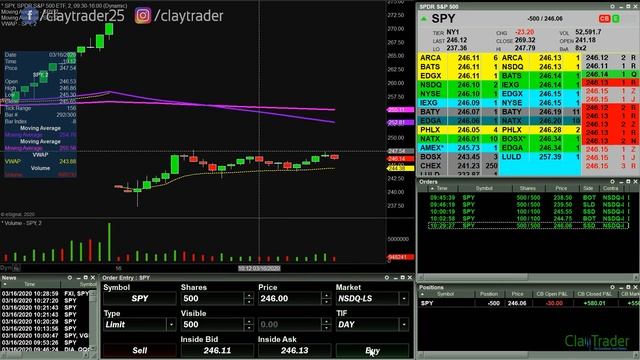Click the Sell button in Order Entry
The width and height of the screenshot is (640, 360).
point(140,350)
